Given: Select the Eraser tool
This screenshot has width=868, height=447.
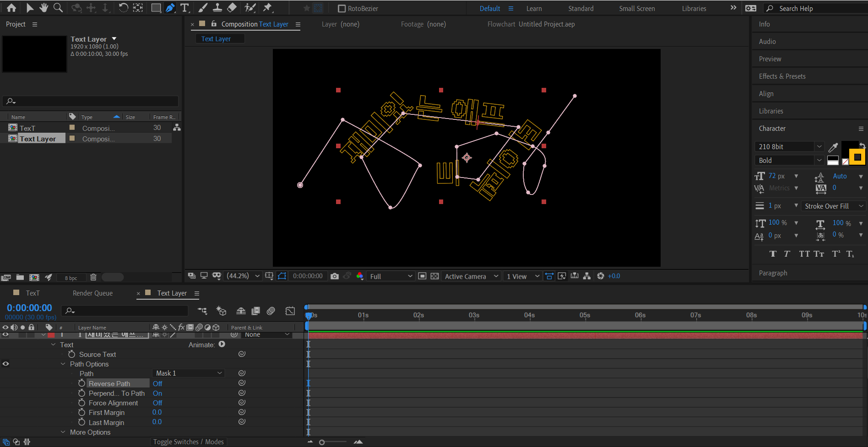Looking at the screenshot, I should [232, 8].
